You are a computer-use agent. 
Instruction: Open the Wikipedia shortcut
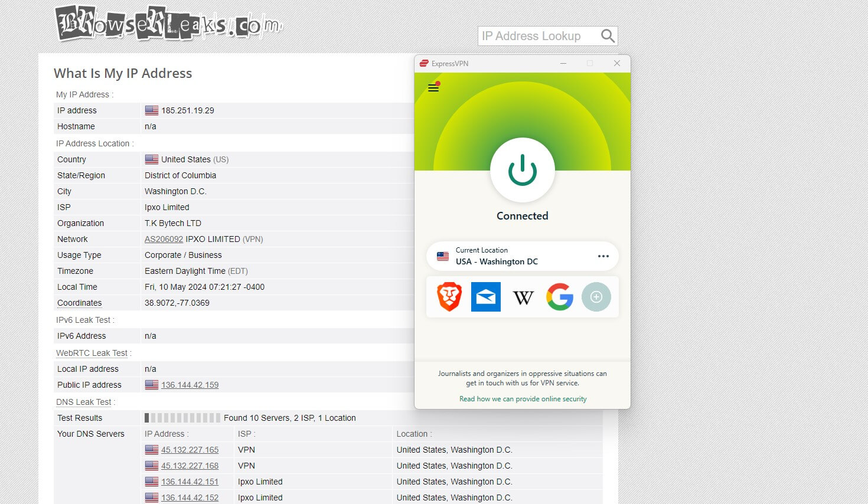click(523, 297)
